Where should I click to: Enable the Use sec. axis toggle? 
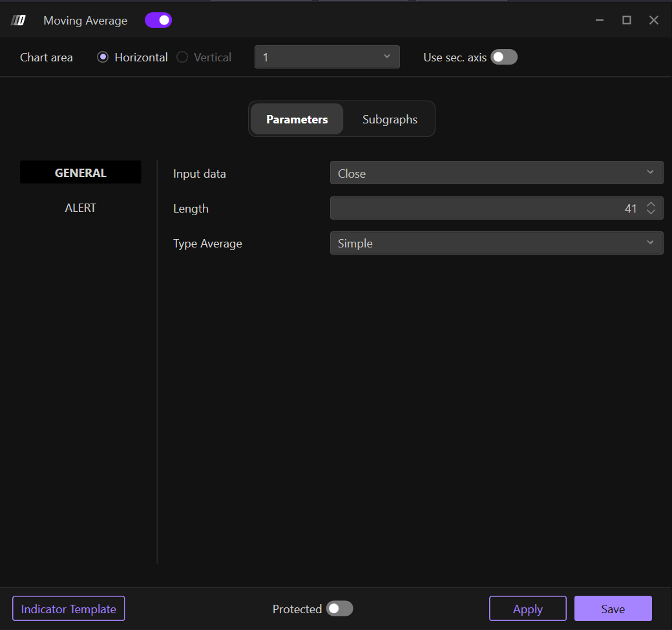[x=504, y=58]
